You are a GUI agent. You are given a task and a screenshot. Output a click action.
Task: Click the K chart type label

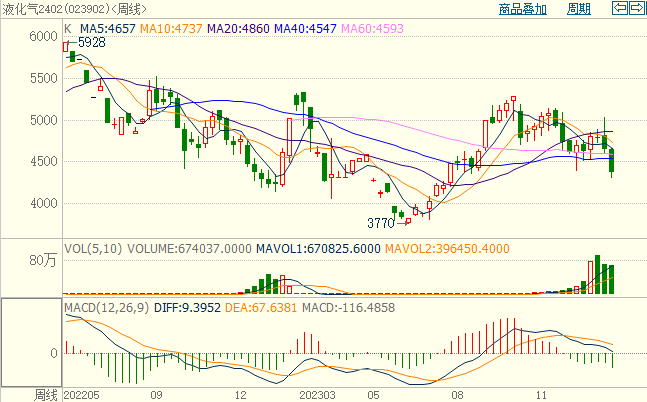click(68, 30)
